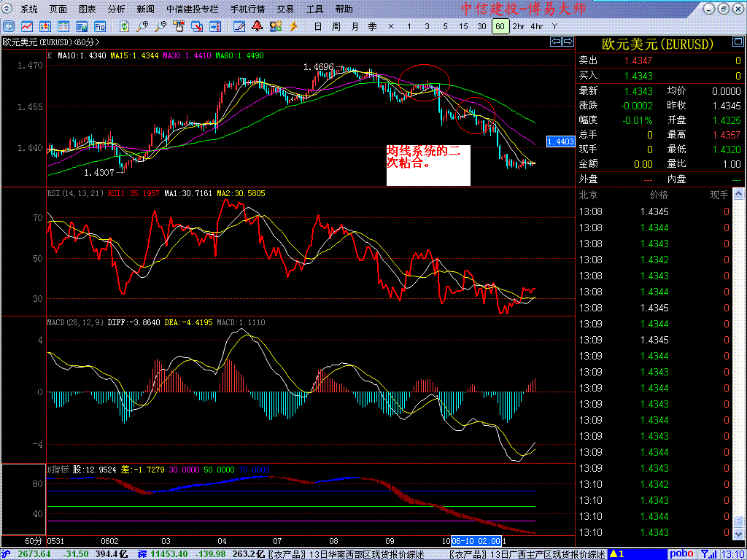Click the back navigation toolbar icon

(9, 26)
